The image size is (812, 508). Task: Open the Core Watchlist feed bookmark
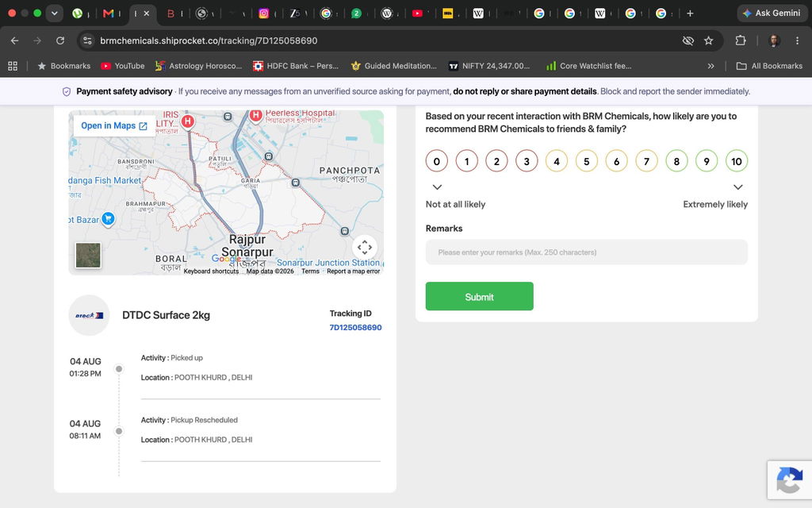589,66
